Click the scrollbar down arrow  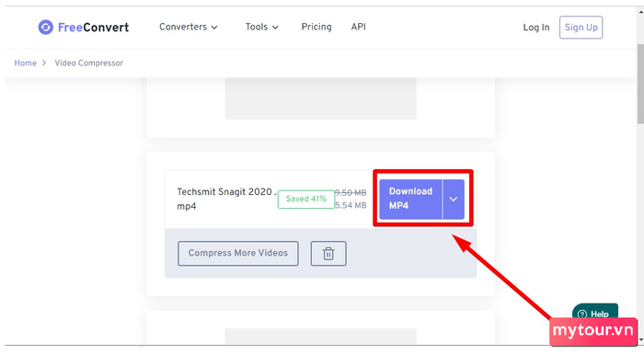(x=640, y=339)
